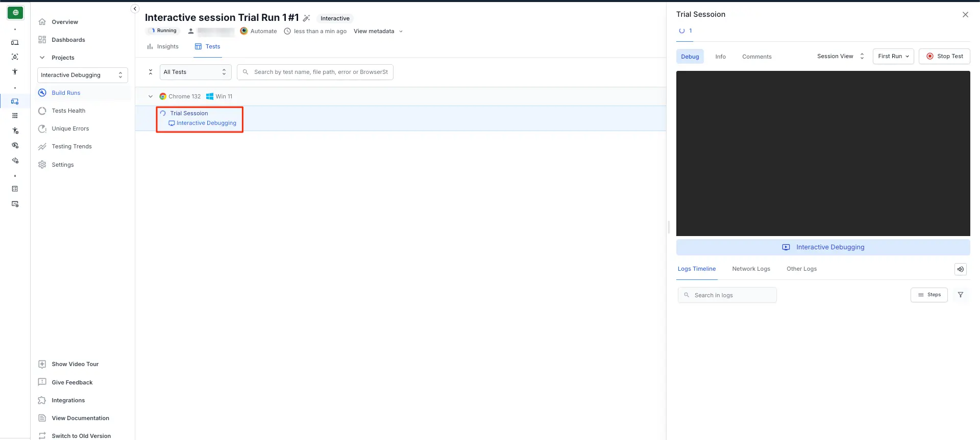The image size is (980, 440).
Task: Open Build Runs in sidebar
Action: (66, 93)
